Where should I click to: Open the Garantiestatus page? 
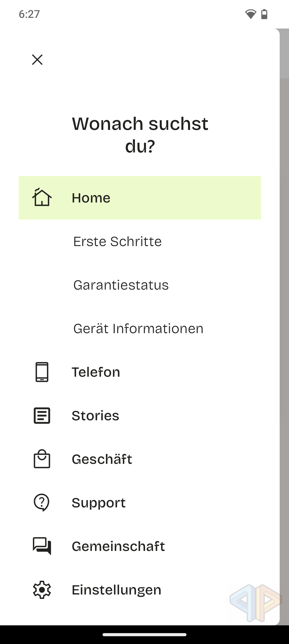pos(121,285)
